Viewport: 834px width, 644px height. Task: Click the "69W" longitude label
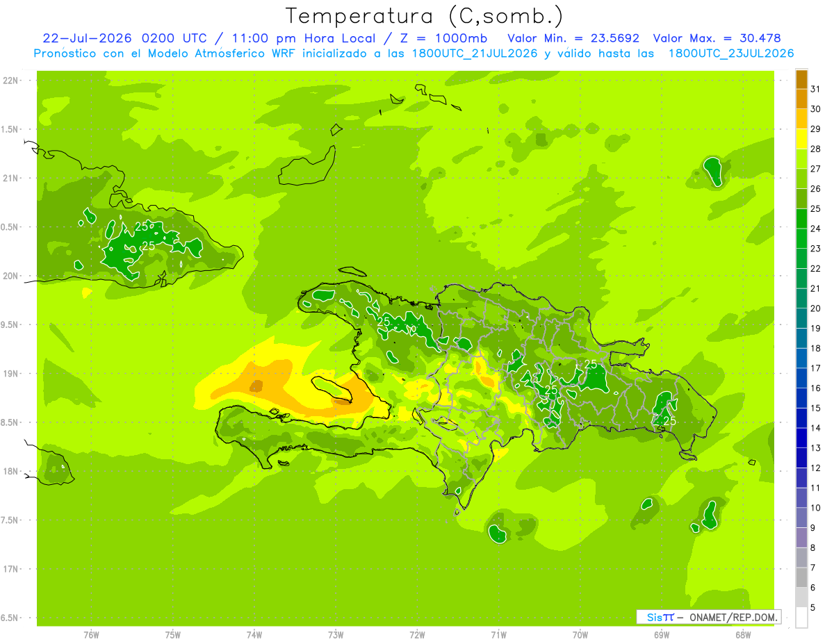662,634
